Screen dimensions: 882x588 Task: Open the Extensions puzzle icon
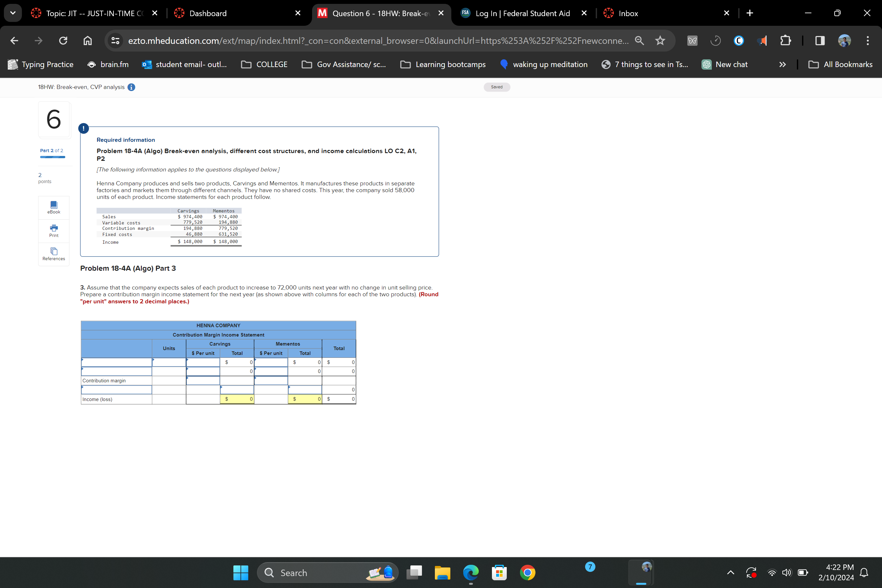[x=785, y=41]
